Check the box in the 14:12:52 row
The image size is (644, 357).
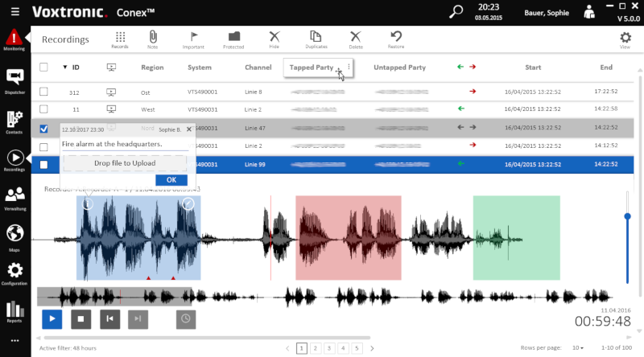point(43,147)
